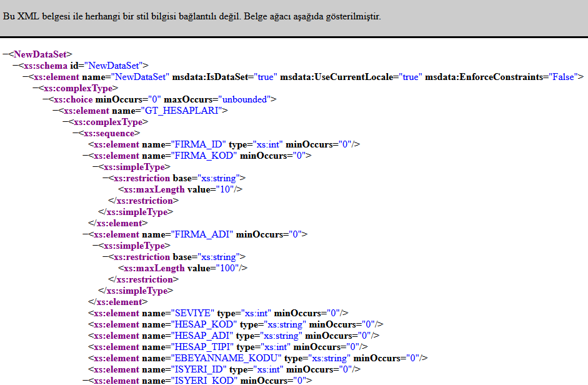
Task: Collapse xs:restriction containing maxLength value 10
Action: click(x=106, y=178)
